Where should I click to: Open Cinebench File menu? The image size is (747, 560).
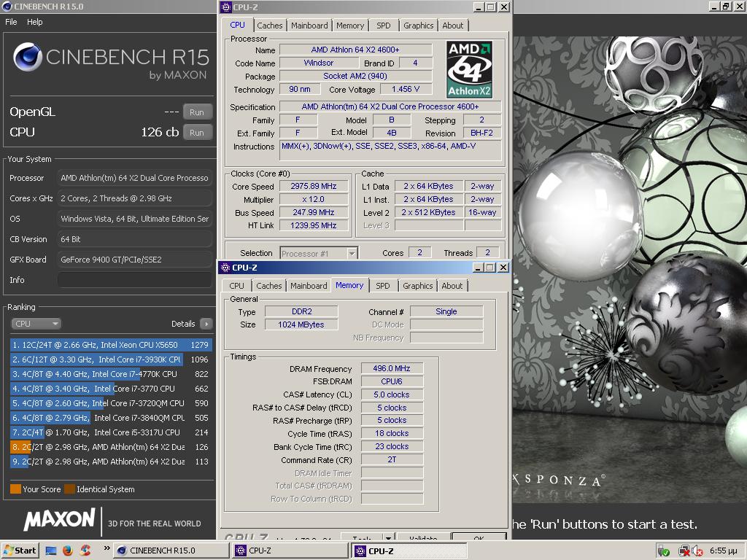tap(11, 22)
